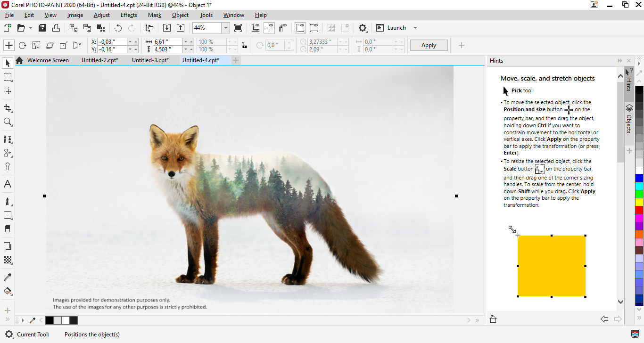Select the Zoom tool in toolbox

(8, 122)
